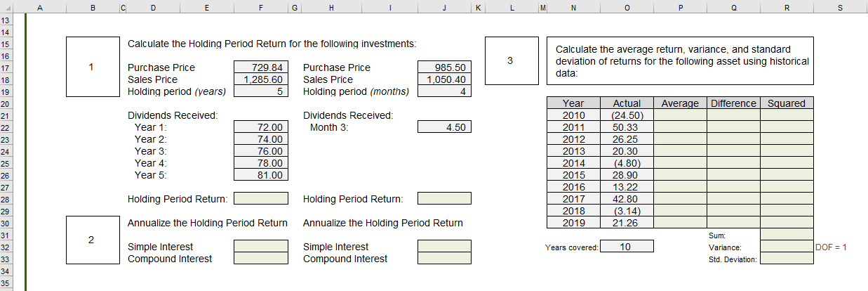
Task: Select row 35 header
Action: pyautogui.click(x=6, y=283)
